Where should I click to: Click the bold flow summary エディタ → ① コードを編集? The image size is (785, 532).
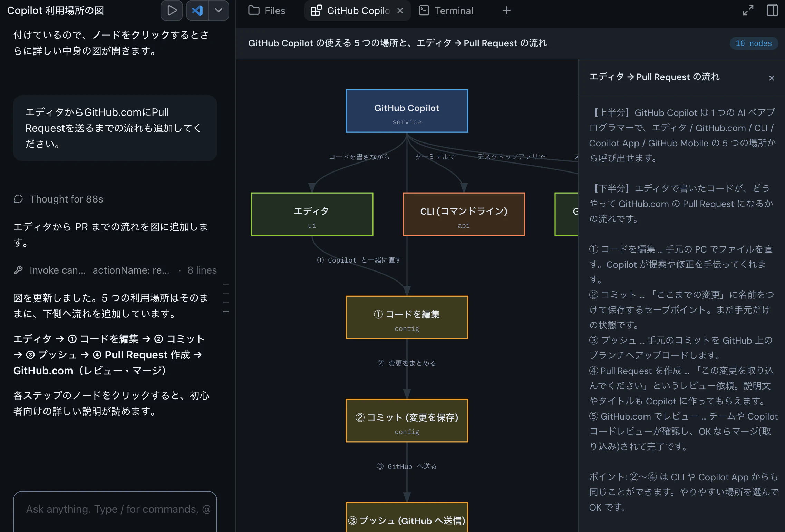pos(109,355)
